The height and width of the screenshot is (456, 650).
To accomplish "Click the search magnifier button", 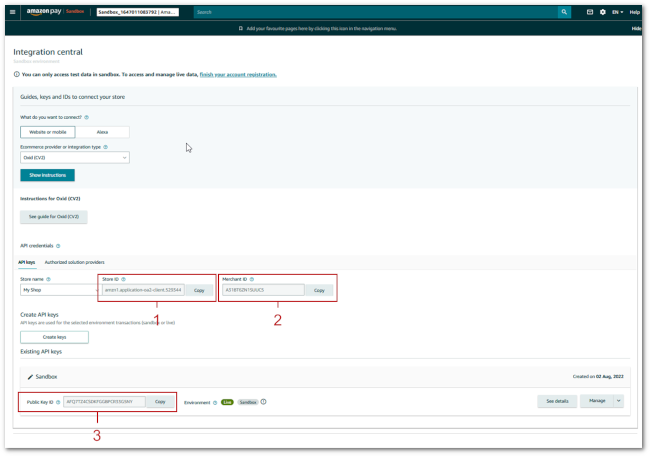I will (565, 12).
